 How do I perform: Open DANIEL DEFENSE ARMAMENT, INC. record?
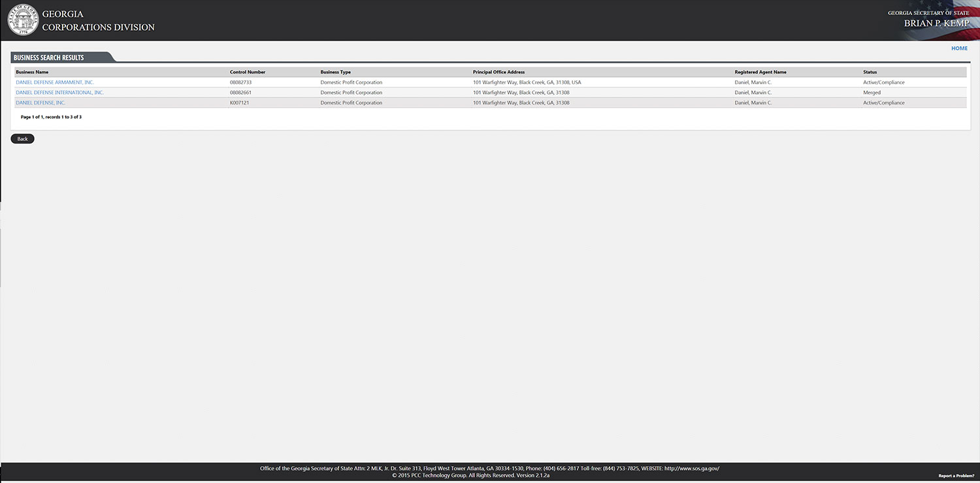tap(55, 82)
